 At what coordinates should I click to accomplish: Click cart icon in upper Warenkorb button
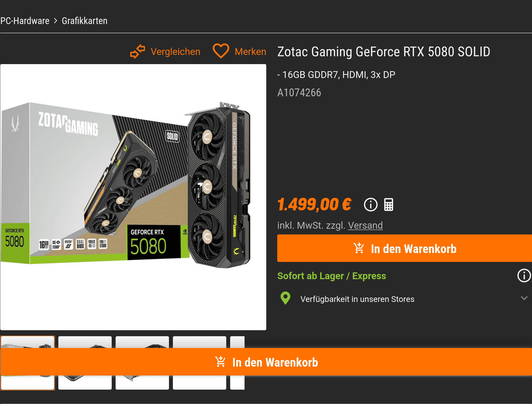(359, 248)
